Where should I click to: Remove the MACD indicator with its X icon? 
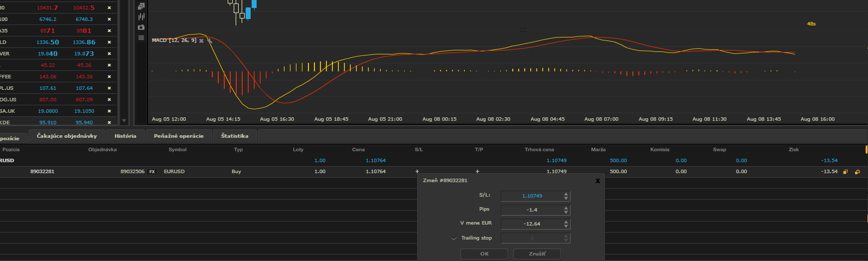coord(201,40)
